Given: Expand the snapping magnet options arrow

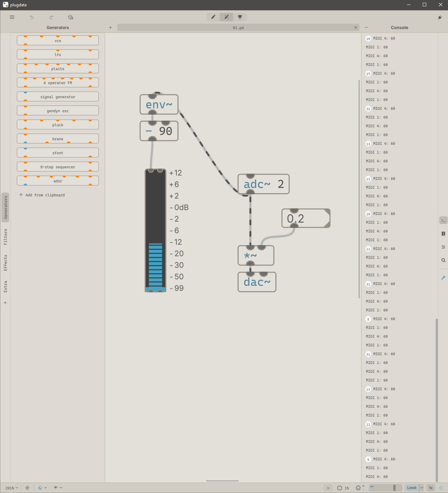Looking at the screenshot, I should [46, 488].
